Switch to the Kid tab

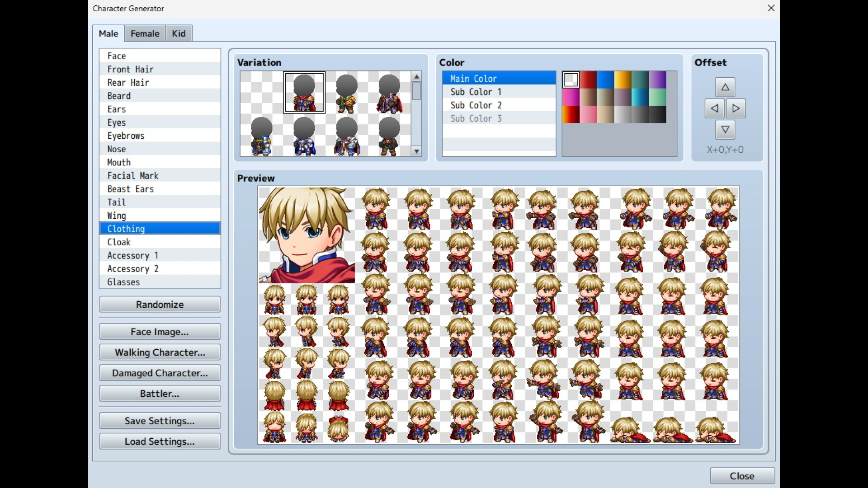(x=179, y=33)
